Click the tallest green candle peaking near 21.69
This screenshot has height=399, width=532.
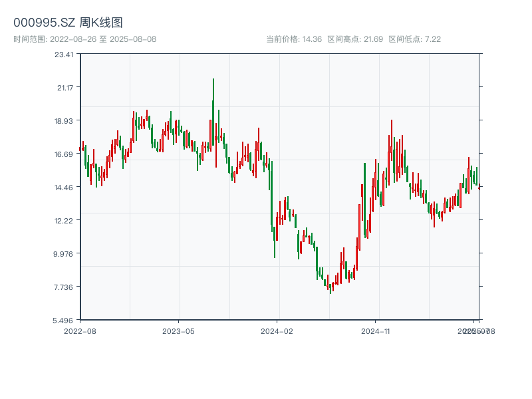213,112
